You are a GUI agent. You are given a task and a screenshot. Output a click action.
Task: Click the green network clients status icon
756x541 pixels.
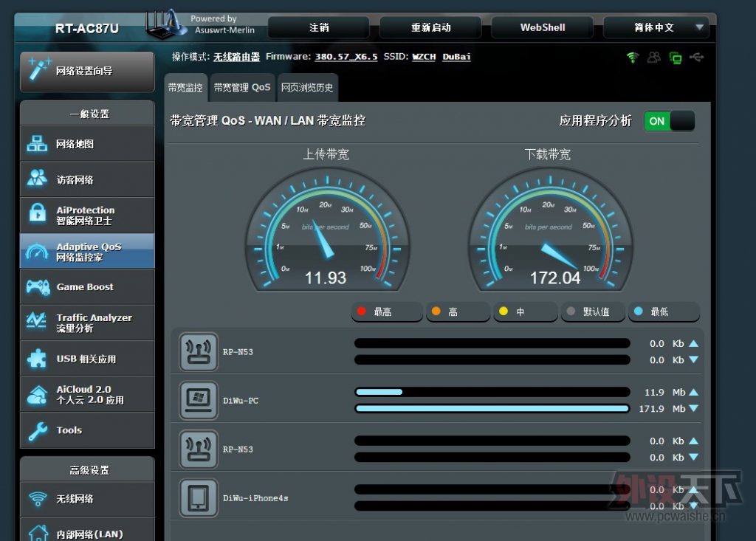pyautogui.click(x=676, y=58)
